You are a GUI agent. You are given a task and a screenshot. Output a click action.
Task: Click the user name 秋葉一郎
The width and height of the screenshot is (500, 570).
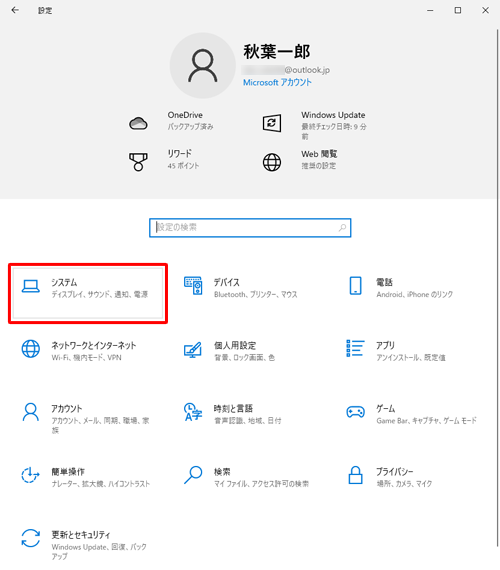click(276, 52)
